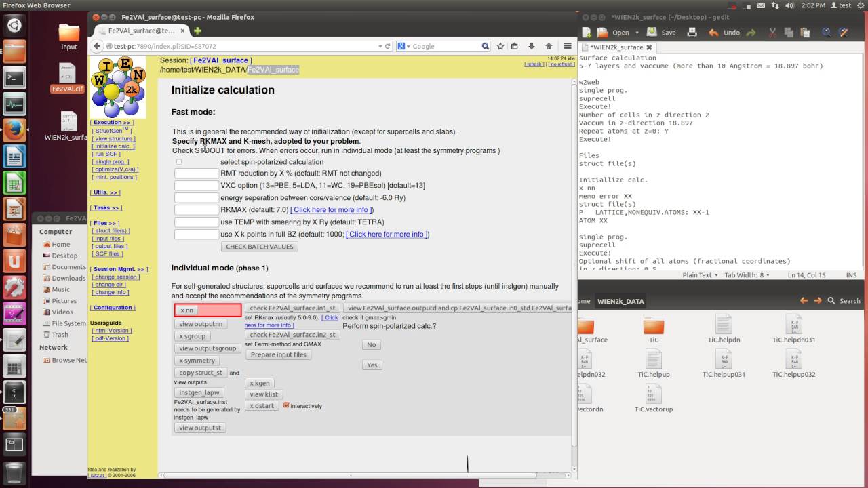This screenshot has height=488, width=868.
Task: Open the RKMAX more info link
Action: (x=332, y=210)
